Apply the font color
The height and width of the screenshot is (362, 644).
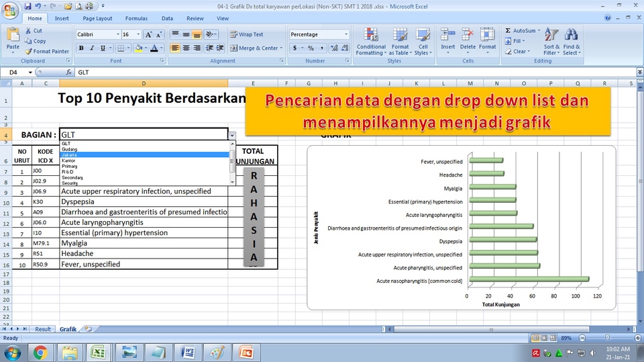(x=154, y=48)
